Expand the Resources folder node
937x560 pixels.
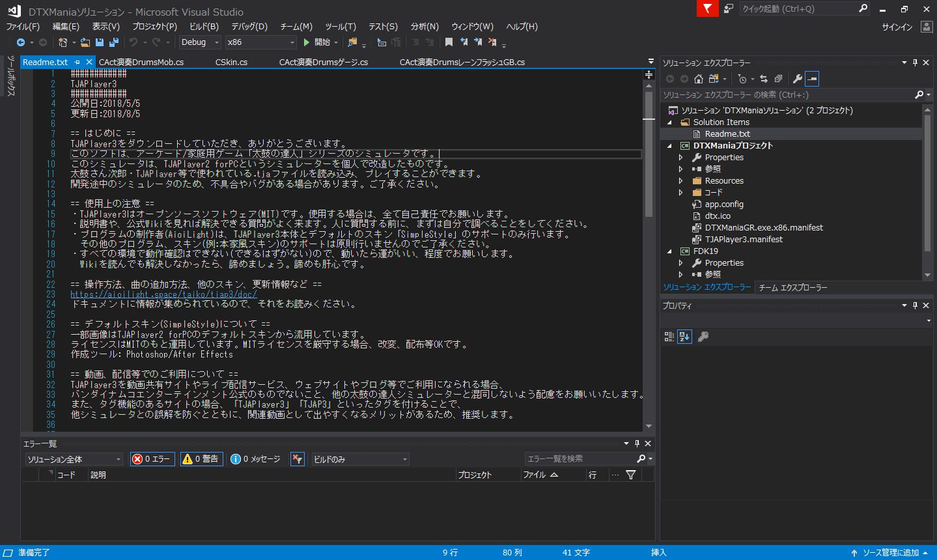click(x=681, y=181)
